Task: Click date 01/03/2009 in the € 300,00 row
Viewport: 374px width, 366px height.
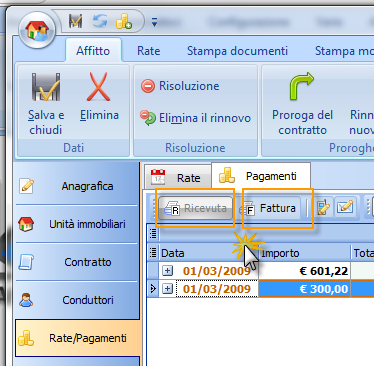Action: click(x=217, y=289)
